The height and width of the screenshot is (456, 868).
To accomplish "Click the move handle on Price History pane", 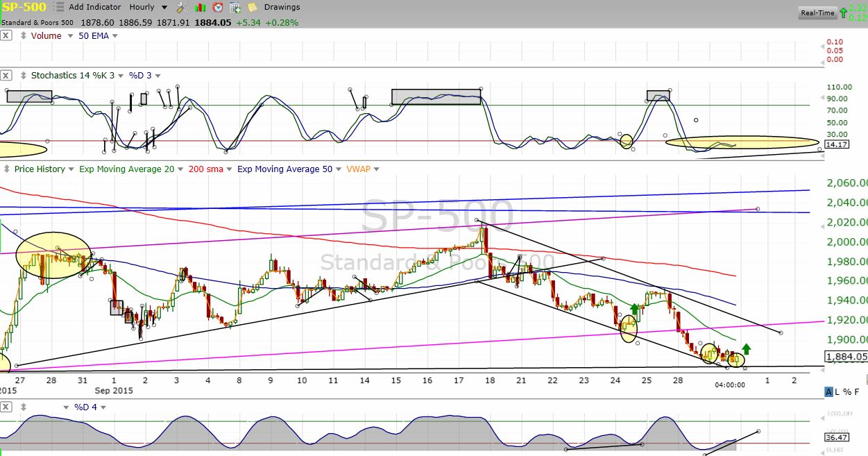I will click(7, 169).
